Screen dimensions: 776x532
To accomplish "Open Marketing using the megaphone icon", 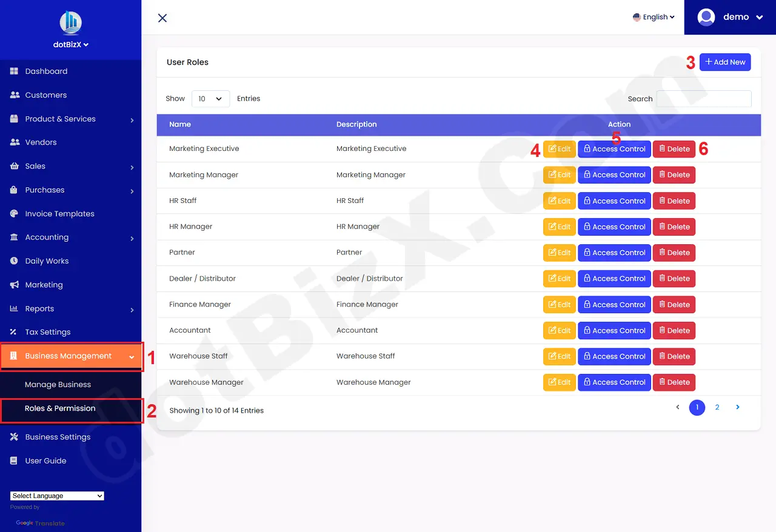I will [14, 285].
